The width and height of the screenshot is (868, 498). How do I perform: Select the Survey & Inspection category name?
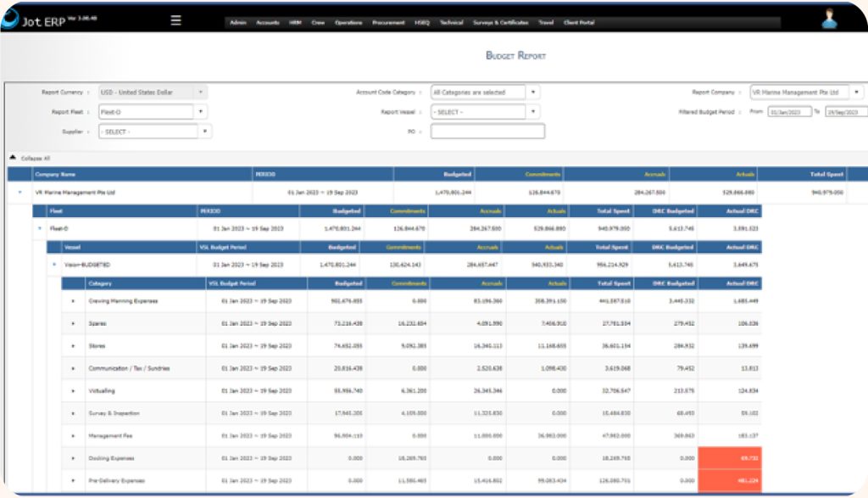tap(114, 413)
